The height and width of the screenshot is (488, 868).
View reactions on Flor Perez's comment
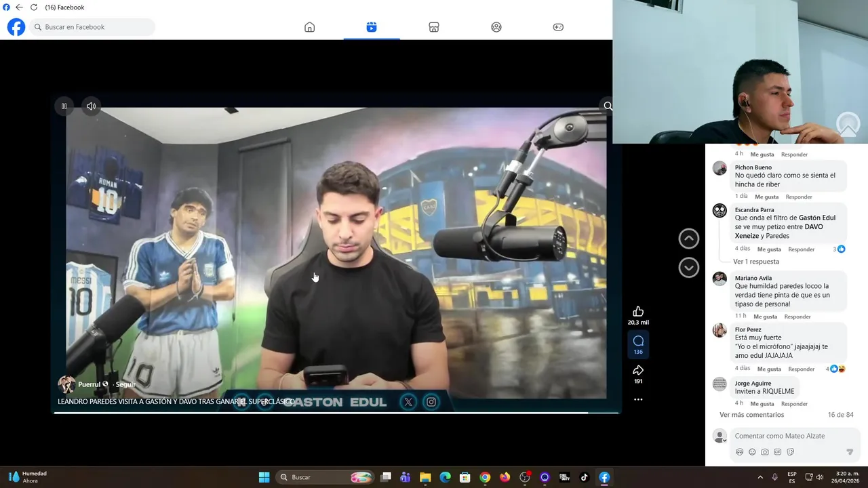pyautogui.click(x=835, y=369)
